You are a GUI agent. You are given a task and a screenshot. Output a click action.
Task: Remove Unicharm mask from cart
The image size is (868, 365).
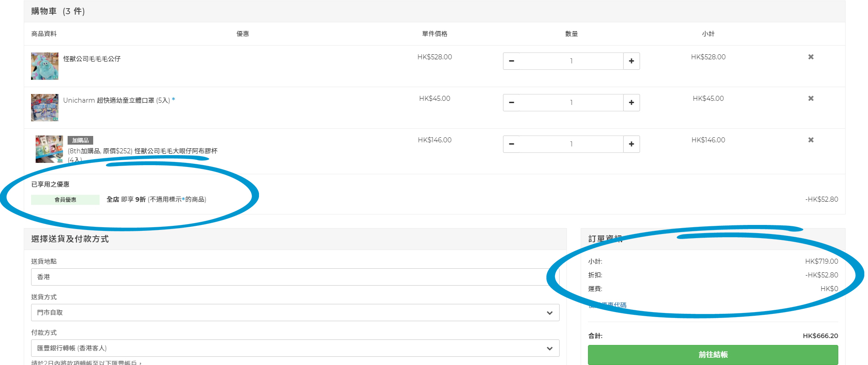(810, 99)
